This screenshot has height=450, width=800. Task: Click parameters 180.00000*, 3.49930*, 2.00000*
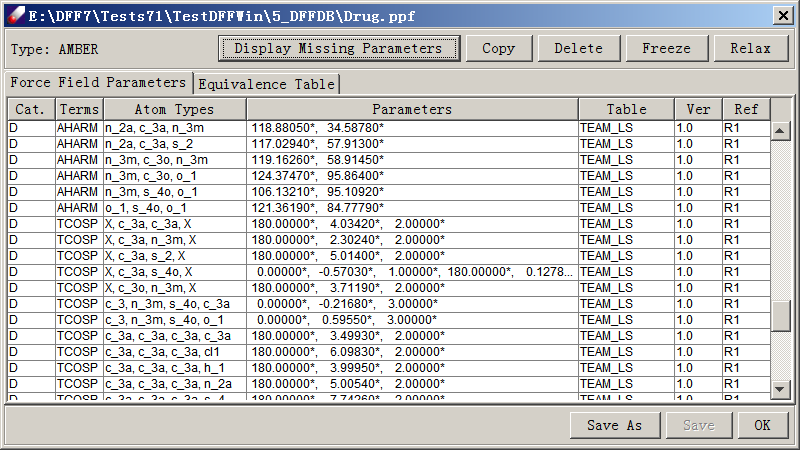pyautogui.click(x=412, y=336)
